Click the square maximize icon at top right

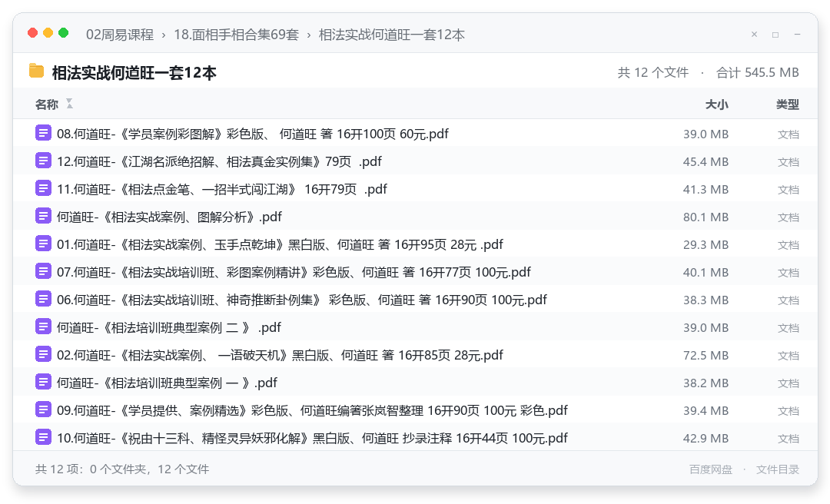(775, 35)
